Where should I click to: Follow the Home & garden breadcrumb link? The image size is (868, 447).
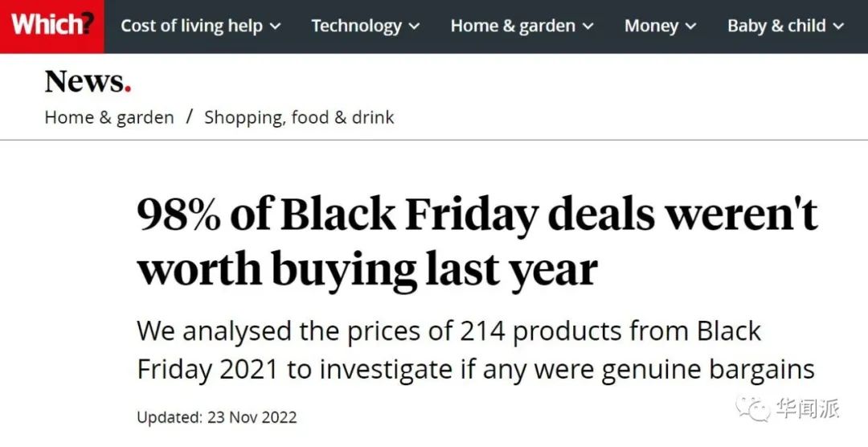pos(109,117)
